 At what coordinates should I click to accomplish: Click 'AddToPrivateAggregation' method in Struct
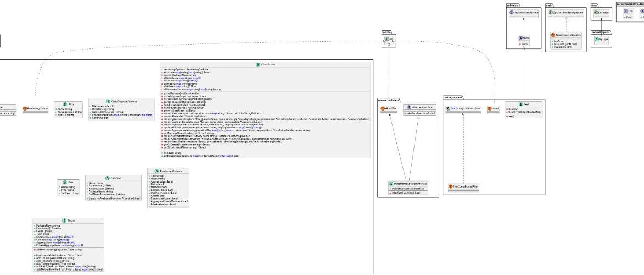(58, 250)
